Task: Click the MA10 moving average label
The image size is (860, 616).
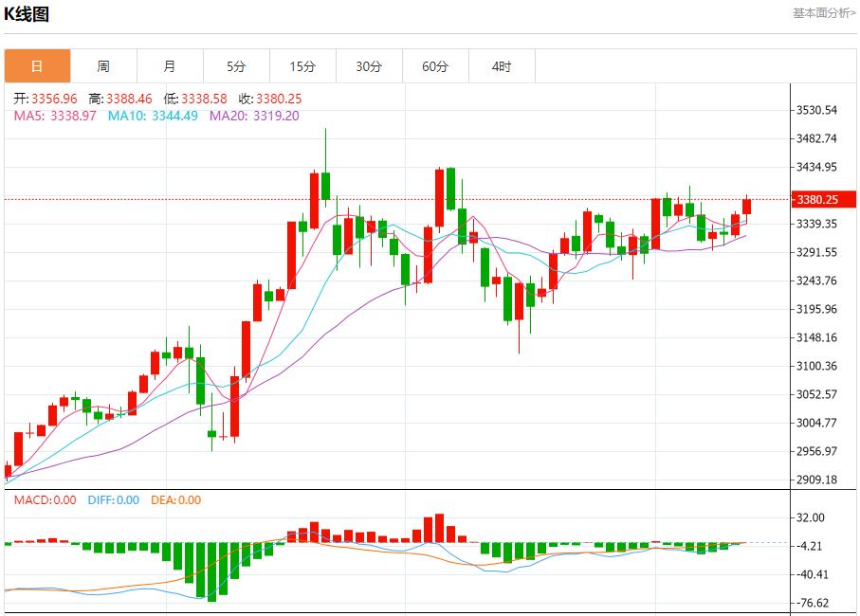Action: coord(153,116)
